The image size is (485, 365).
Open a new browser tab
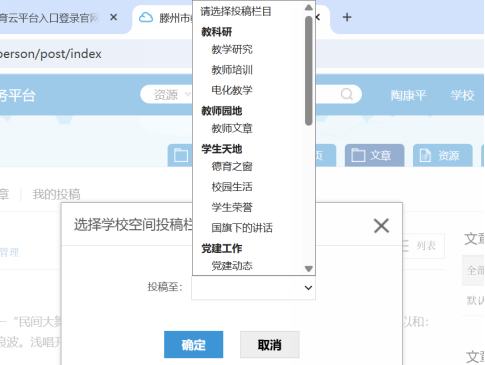[x=347, y=17]
